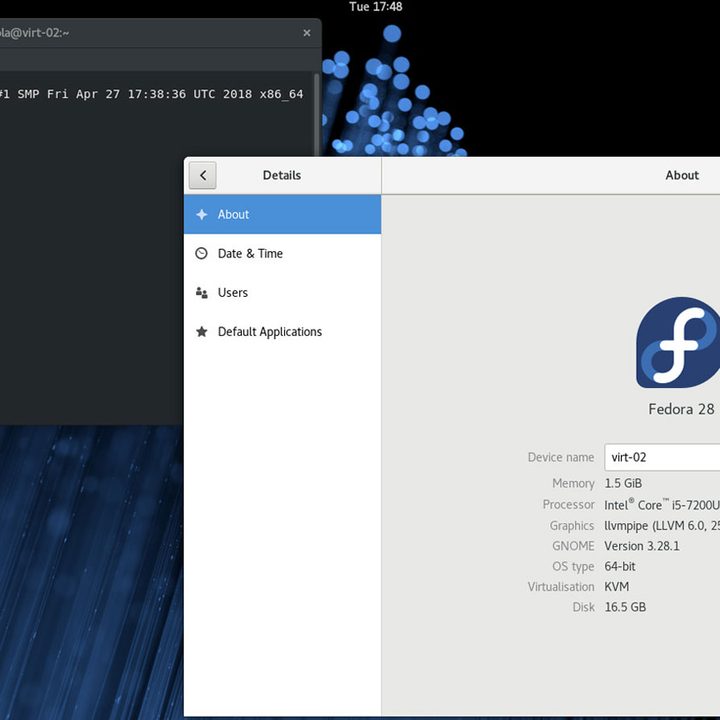Select the OS type 64-bit value

coord(620,567)
